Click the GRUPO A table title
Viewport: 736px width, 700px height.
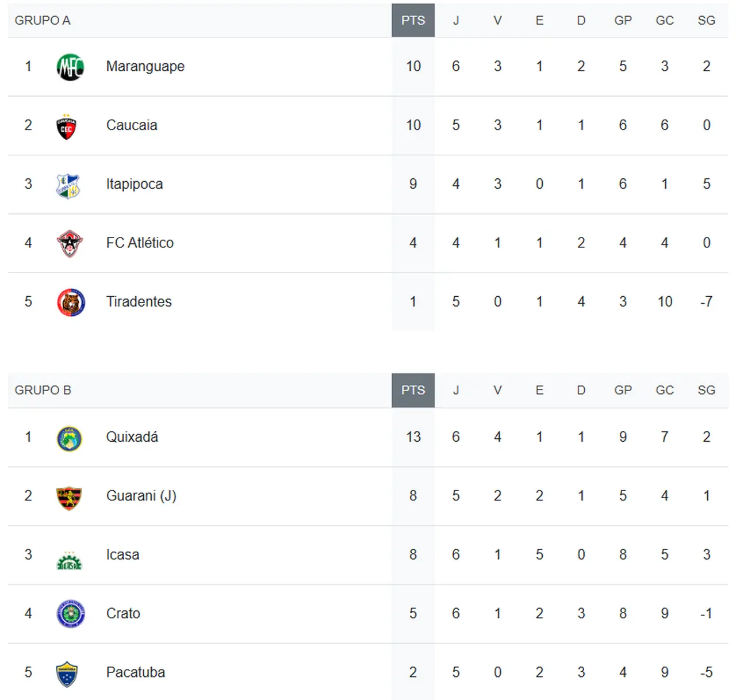(43, 21)
